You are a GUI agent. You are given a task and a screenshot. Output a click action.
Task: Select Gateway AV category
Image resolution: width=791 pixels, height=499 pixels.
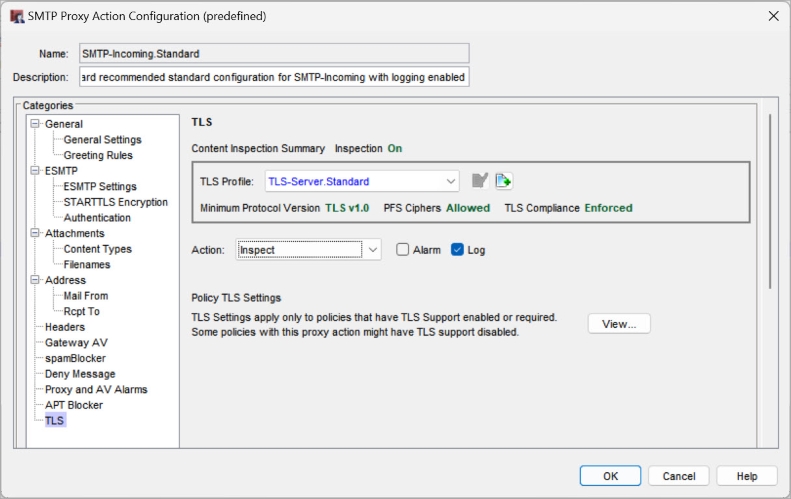coord(76,343)
